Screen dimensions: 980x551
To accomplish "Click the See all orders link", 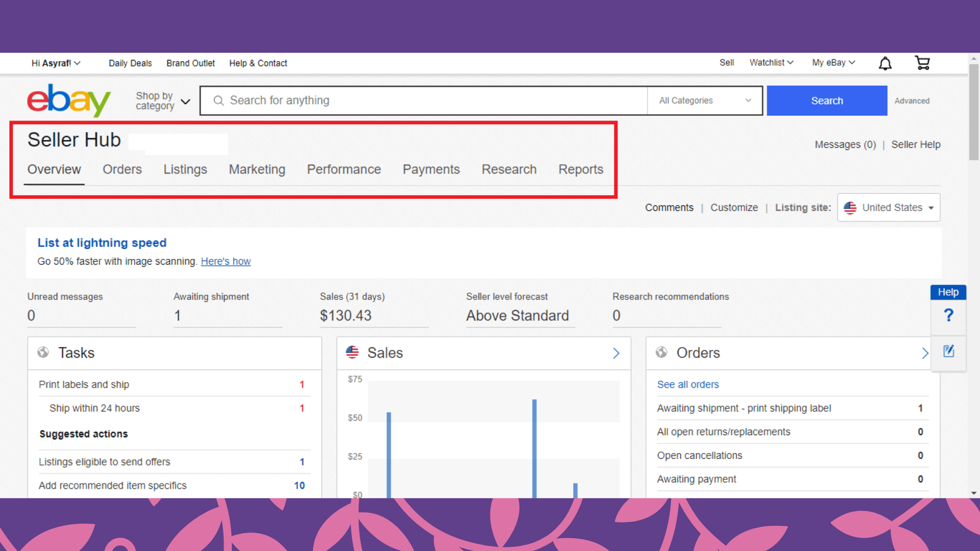I will pyautogui.click(x=688, y=384).
